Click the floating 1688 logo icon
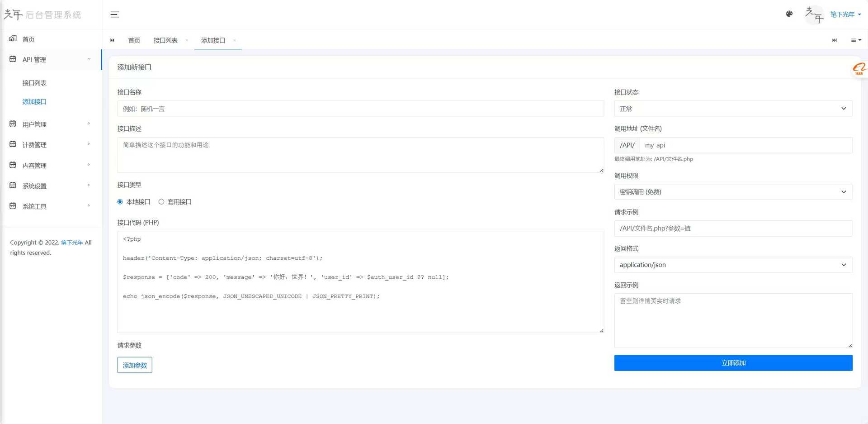 click(x=859, y=69)
